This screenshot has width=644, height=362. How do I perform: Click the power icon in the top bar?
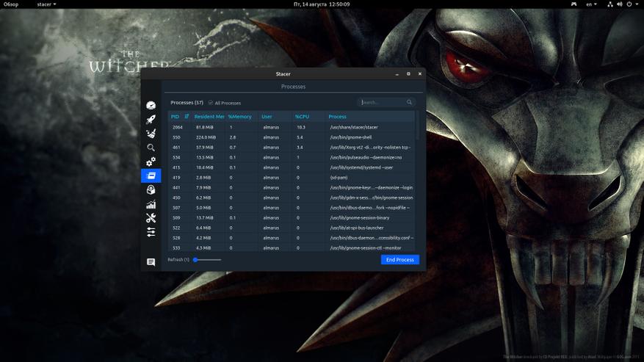tap(629, 4)
